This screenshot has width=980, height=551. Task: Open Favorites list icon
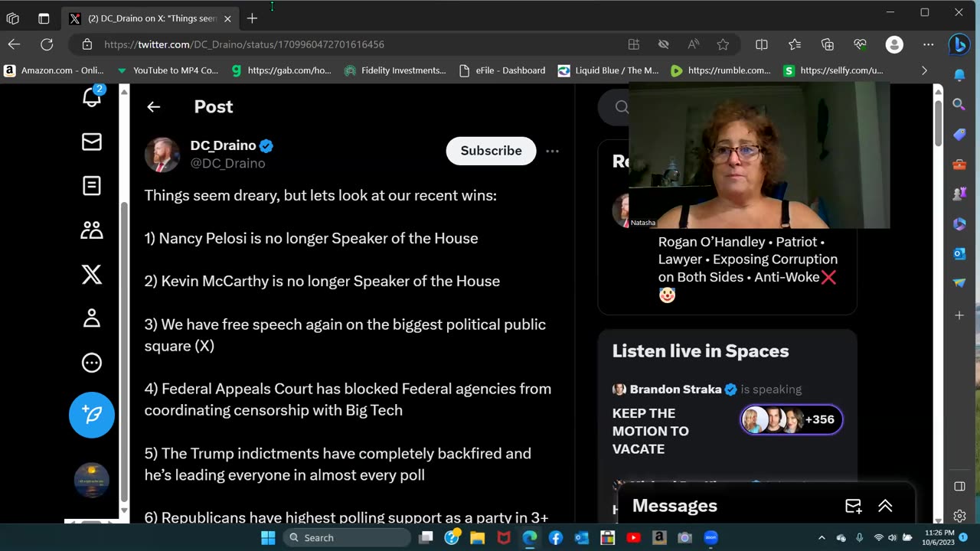795,44
